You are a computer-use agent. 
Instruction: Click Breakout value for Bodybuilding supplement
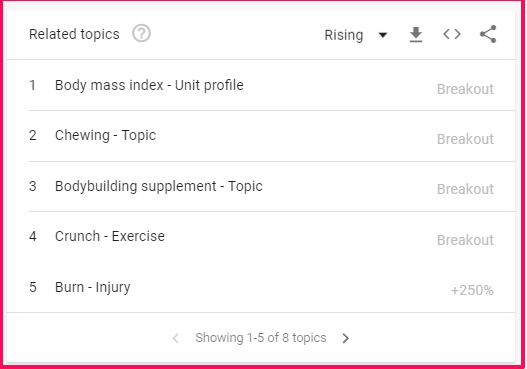(x=465, y=189)
